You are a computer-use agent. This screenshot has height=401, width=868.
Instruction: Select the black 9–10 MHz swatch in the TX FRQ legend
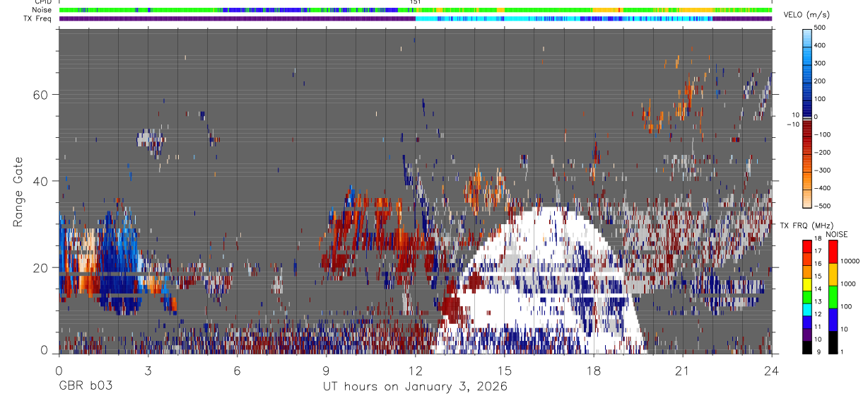click(807, 347)
